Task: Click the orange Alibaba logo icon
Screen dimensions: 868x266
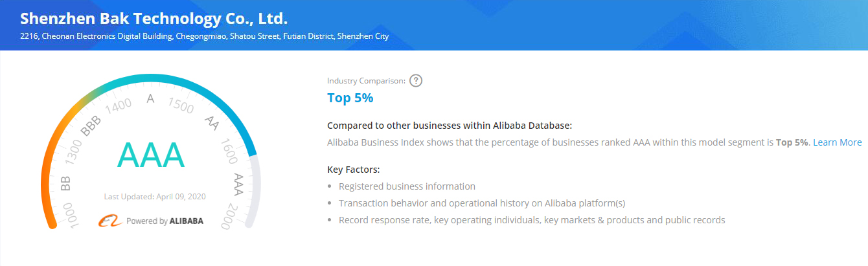Action: (x=110, y=221)
